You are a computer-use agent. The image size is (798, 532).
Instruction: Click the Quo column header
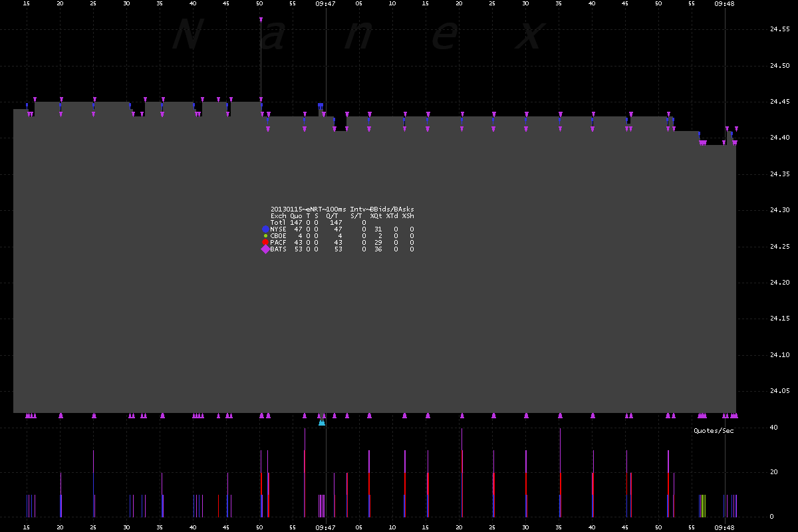pos(296,215)
